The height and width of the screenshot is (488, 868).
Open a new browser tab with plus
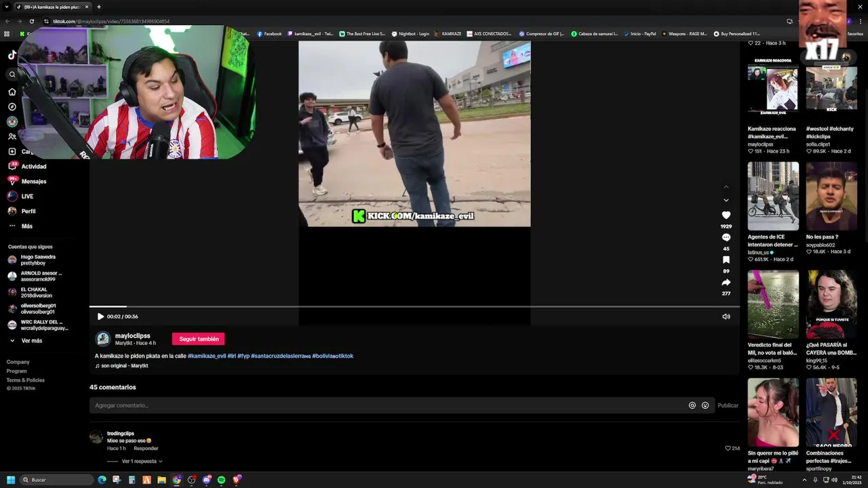99,7
